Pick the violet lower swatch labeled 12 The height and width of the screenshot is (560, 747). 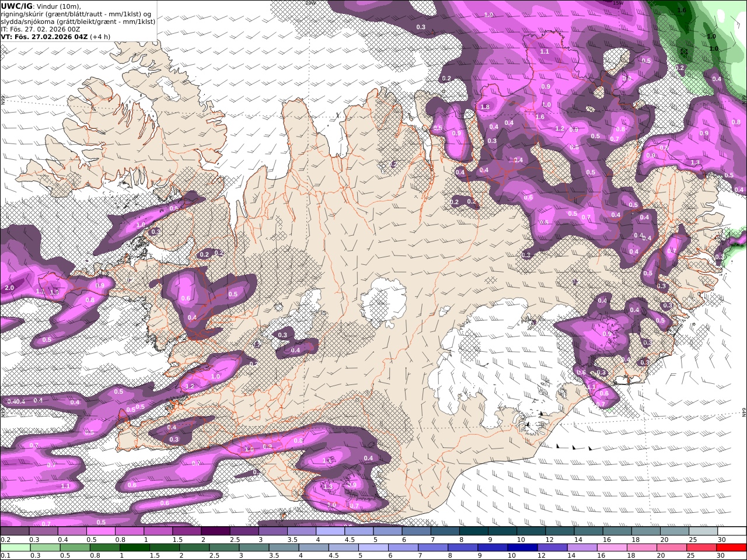point(552,548)
